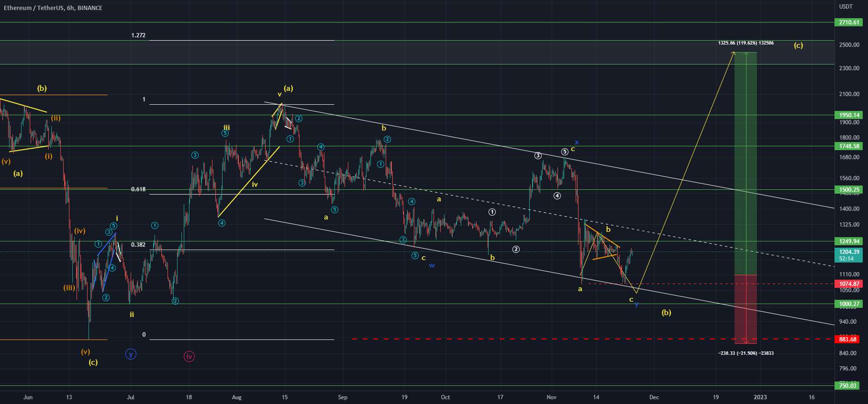Select the green profit zone of long position
This screenshot has height=404, width=868.
pos(746,164)
